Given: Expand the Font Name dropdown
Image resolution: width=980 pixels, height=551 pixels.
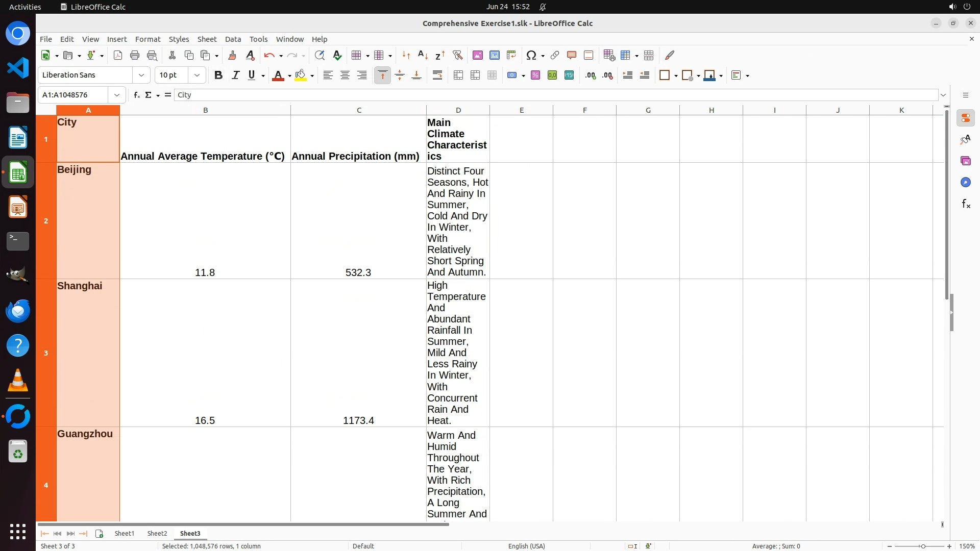Looking at the screenshot, I should 141,75.
